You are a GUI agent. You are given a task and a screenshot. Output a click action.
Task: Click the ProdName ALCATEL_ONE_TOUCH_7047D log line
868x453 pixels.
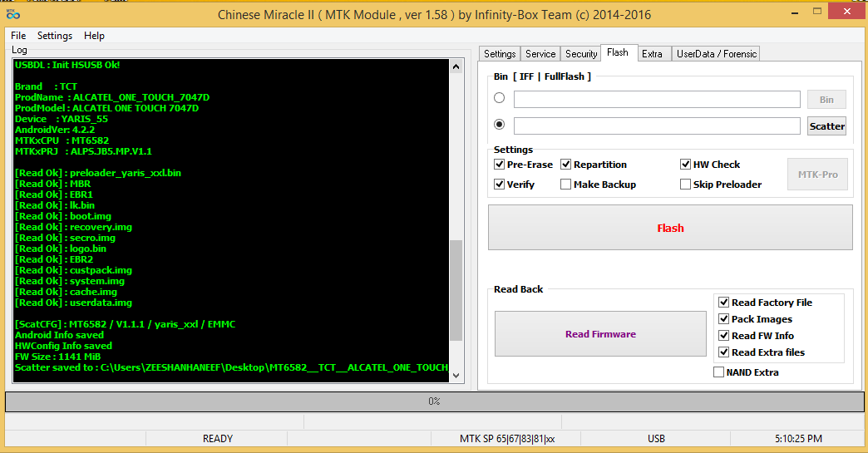112,97
